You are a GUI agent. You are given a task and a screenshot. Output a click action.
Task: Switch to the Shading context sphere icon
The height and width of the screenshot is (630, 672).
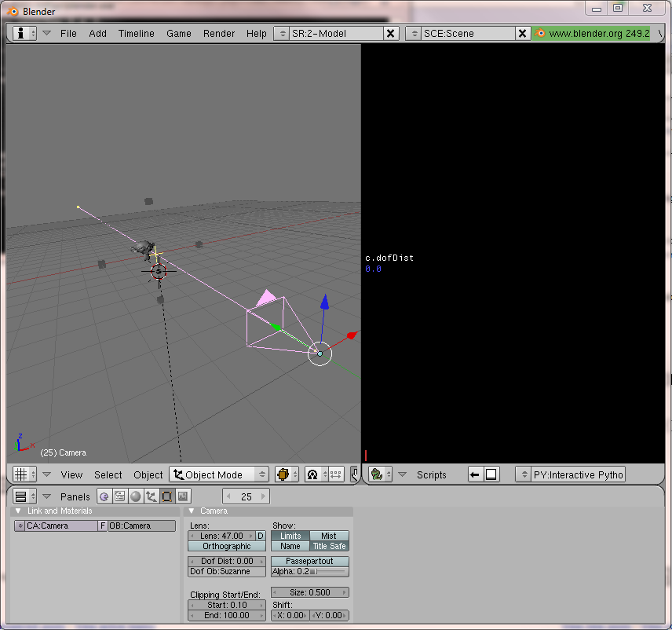coord(136,496)
